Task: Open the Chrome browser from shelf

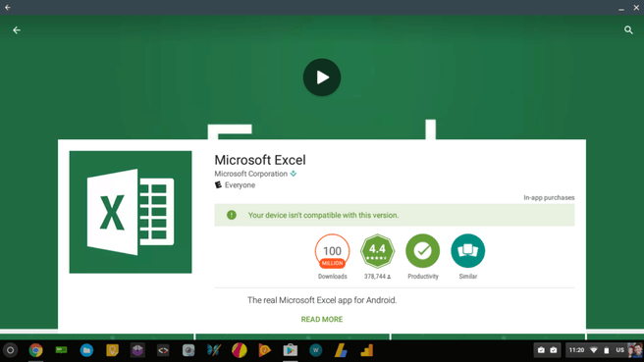Action: pyautogui.click(x=35, y=350)
